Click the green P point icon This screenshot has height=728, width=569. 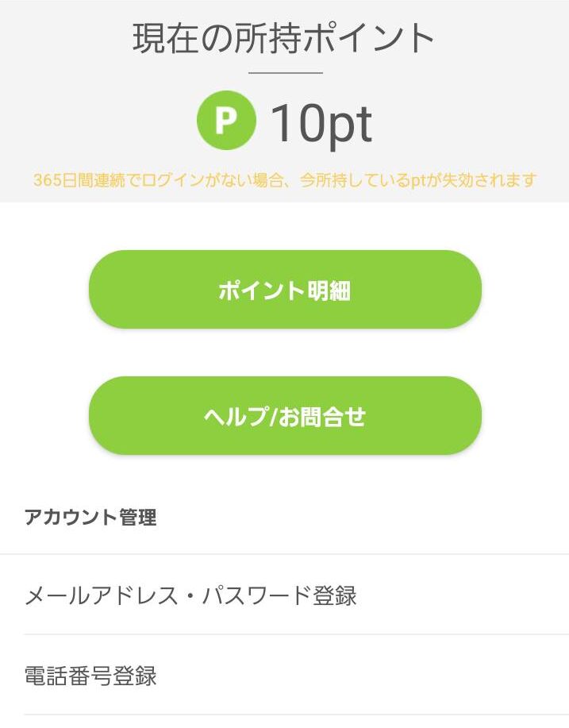[226, 120]
